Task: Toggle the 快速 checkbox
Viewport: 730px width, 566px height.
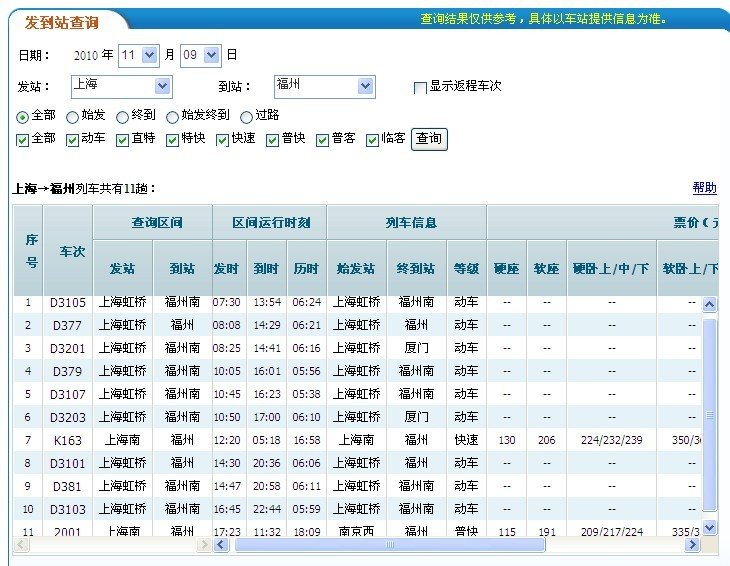Action: click(x=222, y=140)
